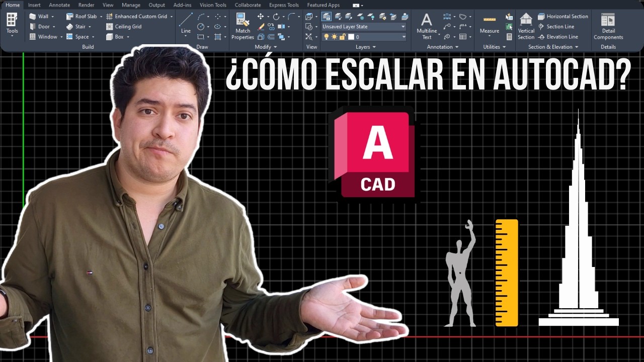Toggle layer 0 freeze sun icon
Image resolution: width=644 pixels, height=362 pixels.
[334, 37]
